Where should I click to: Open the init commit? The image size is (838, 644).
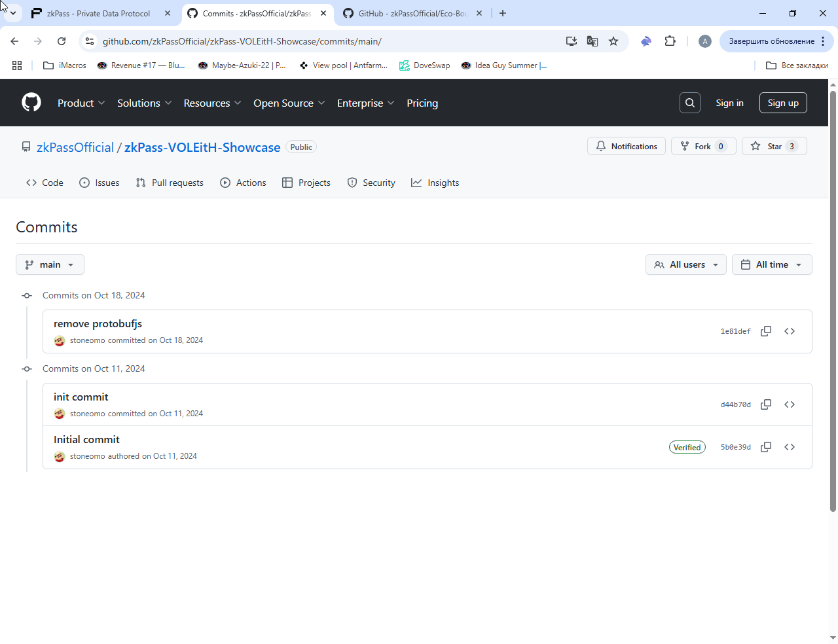pos(81,397)
